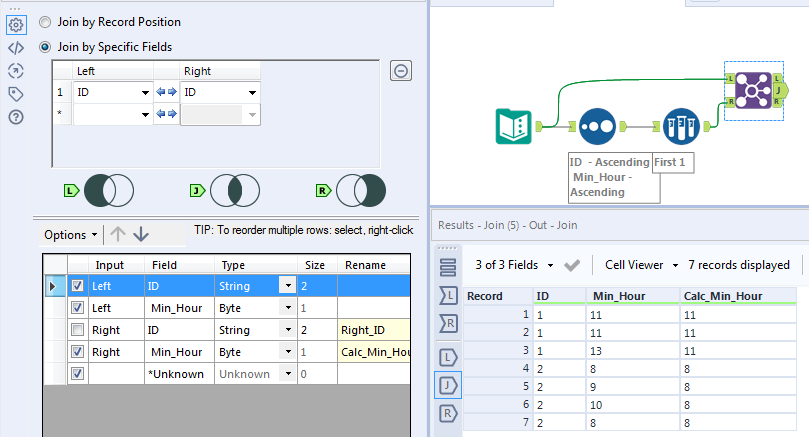Click the Rename column header
The width and height of the screenshot is (809, 437).
coord(374,265)
